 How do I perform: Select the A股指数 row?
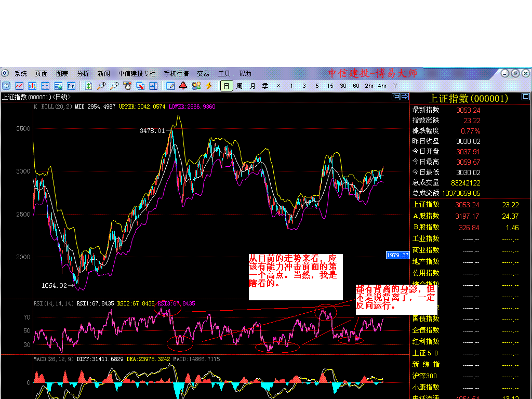coord(470,216)
